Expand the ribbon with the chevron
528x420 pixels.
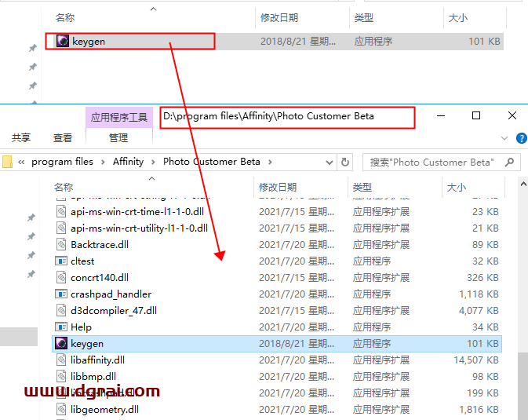[x=504, y=138]
